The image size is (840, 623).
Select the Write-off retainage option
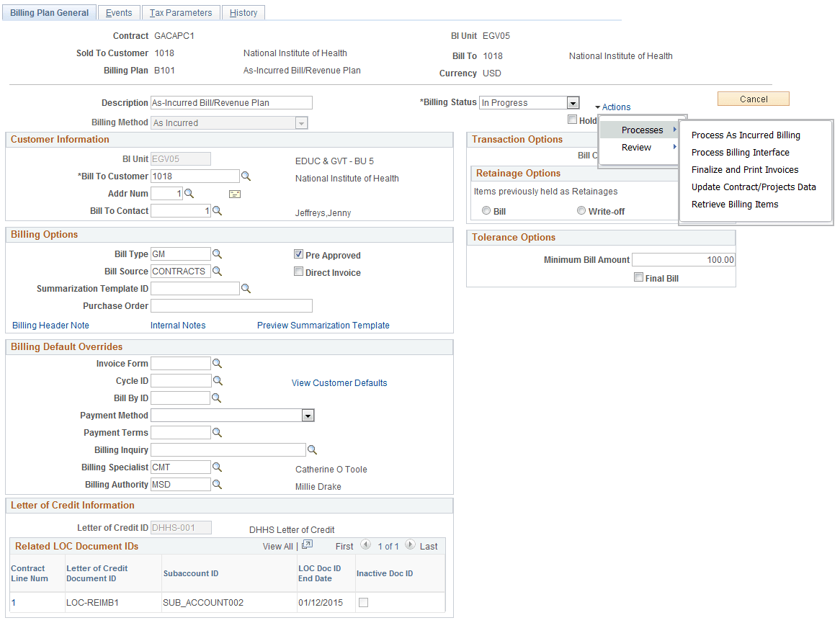coord(581,210)
